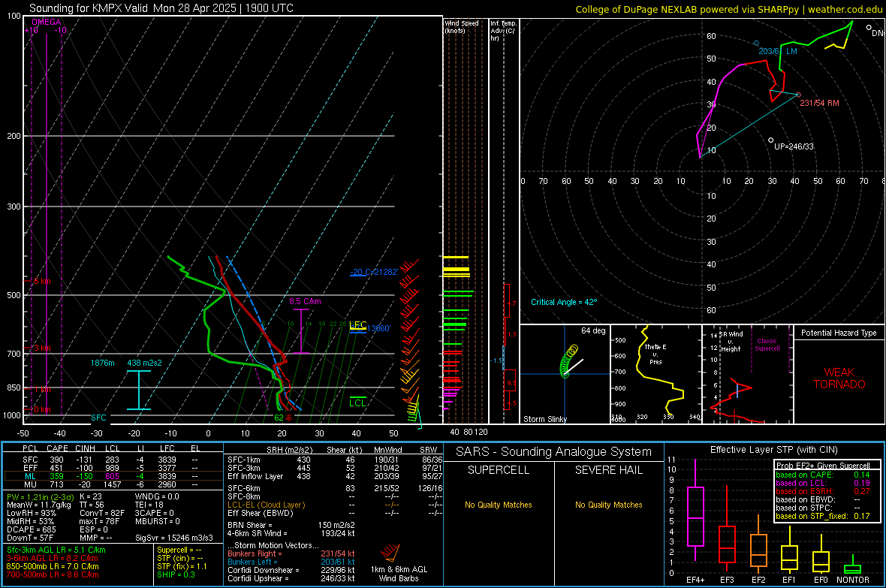Select the 203/6 LM hodograph label

click(778, 51)
